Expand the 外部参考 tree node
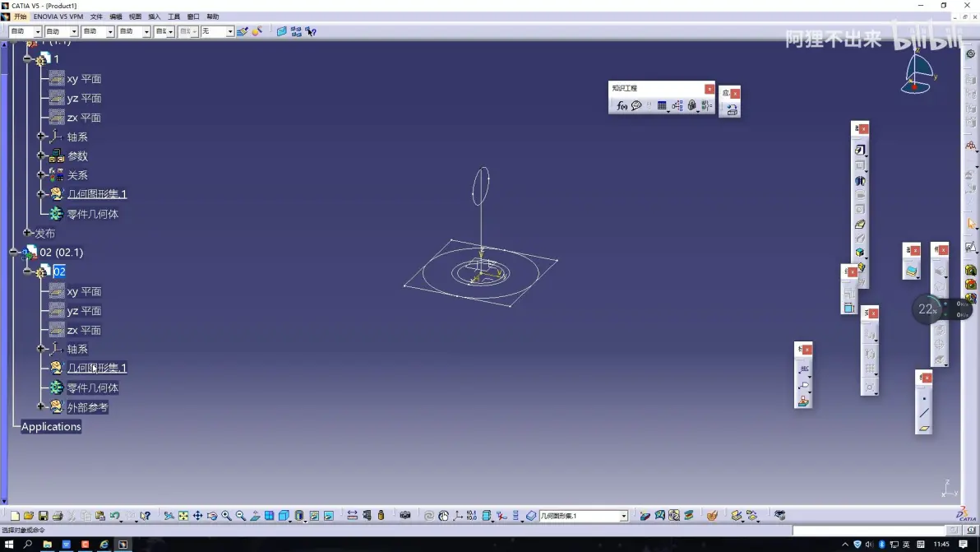This screenshot has width=980, height=552. pos(41,407)
